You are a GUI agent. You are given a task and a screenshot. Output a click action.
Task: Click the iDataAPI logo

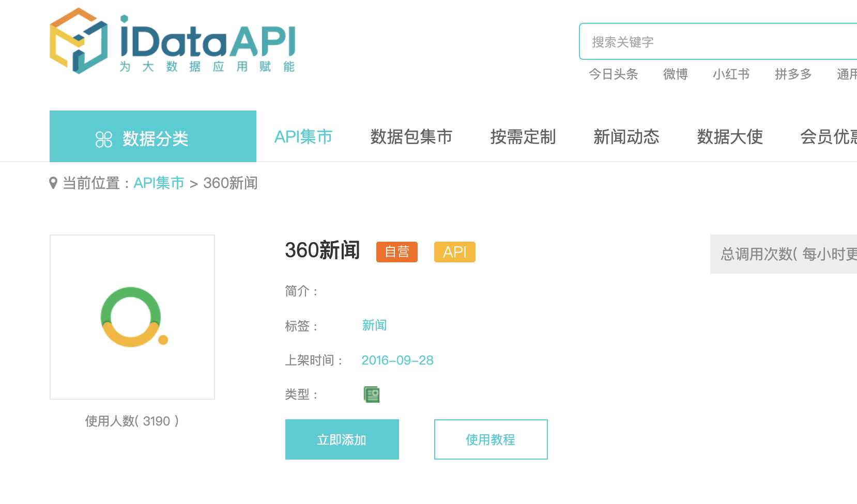pos(172,41)
